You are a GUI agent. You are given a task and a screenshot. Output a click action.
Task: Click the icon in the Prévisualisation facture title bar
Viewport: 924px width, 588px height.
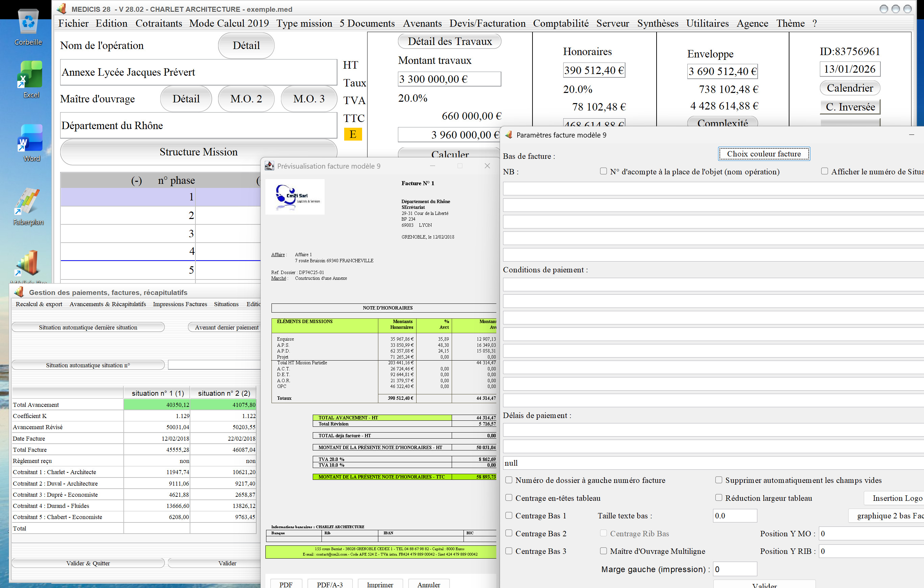(269, 166)
